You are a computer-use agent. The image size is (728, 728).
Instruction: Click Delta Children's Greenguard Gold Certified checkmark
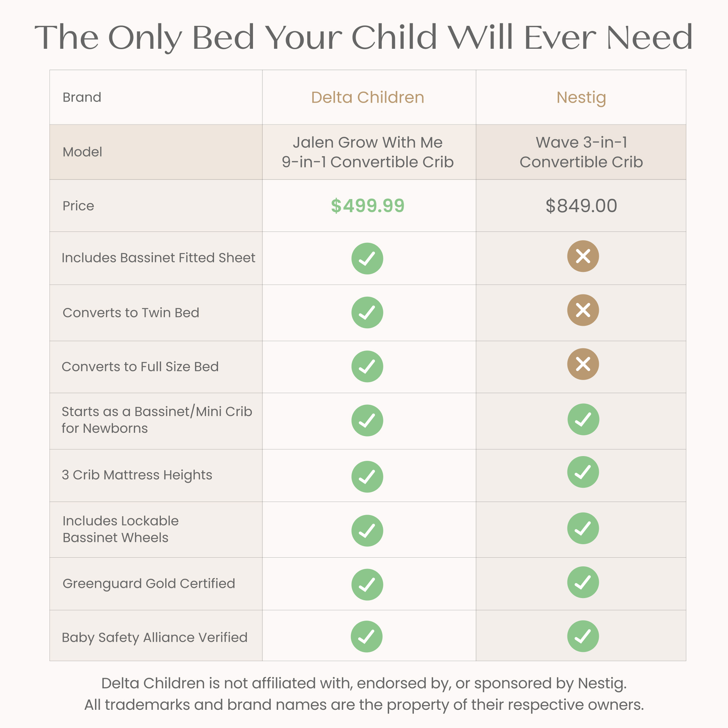point(367,585)
